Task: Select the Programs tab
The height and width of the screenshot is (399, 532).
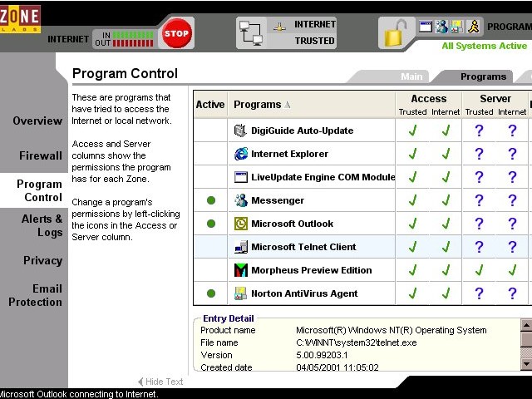Action: click(483, 76)
